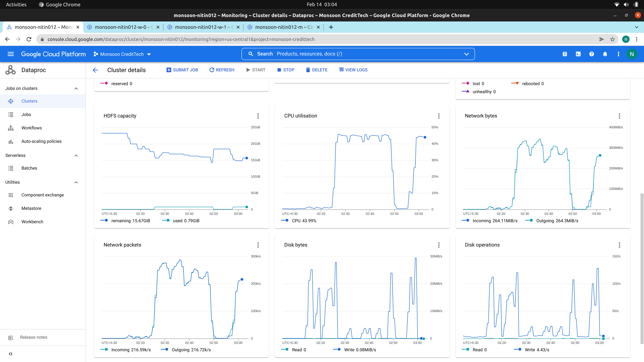Viewport: 644px width, 362px height.
Task: Show notifications bell
Action: (605, 54)
